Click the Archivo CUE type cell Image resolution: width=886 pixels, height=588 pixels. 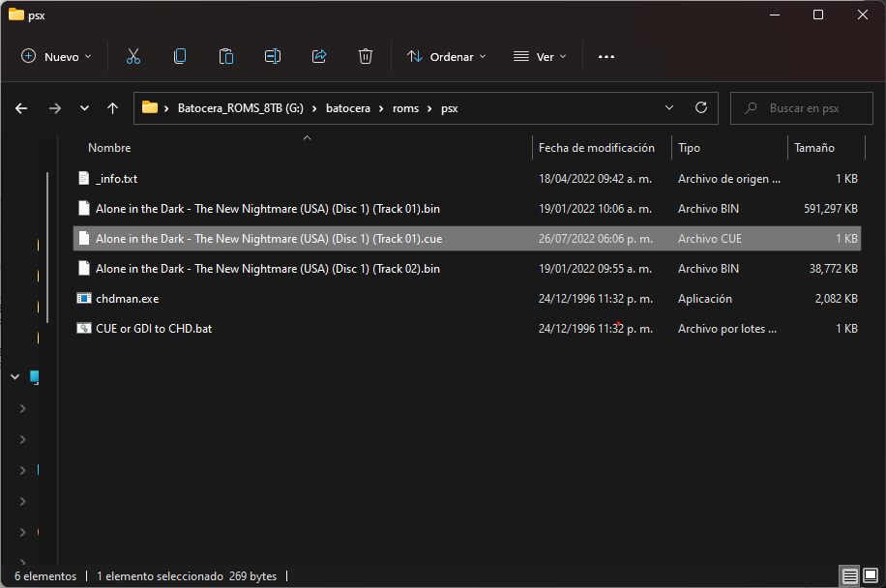click(x=710, y=238)
